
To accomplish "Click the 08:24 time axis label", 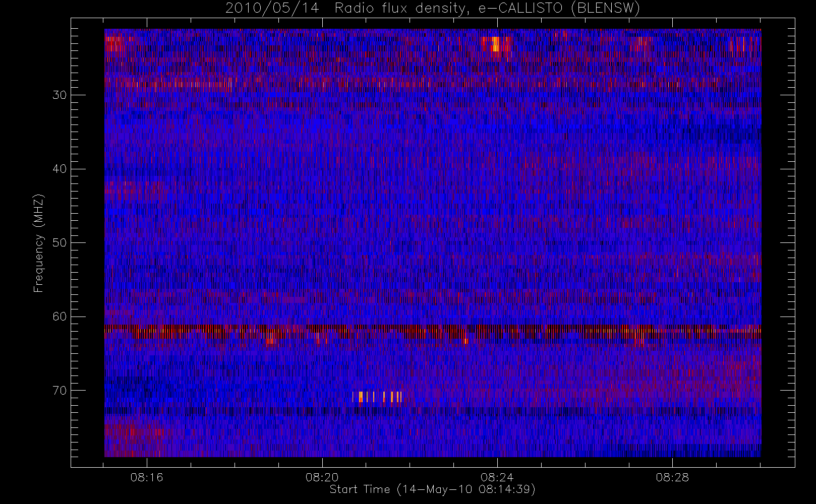I will click(497, 477).
